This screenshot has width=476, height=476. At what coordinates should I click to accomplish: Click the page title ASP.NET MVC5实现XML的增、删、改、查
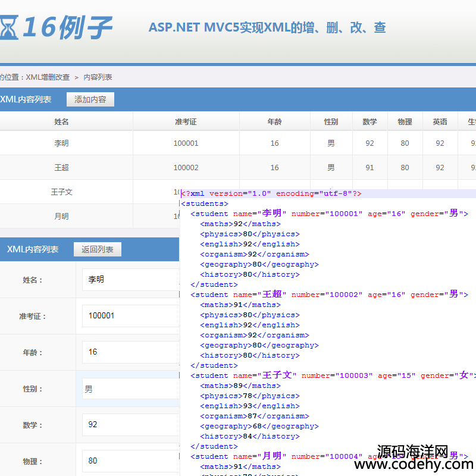click(x=267, y=27)
